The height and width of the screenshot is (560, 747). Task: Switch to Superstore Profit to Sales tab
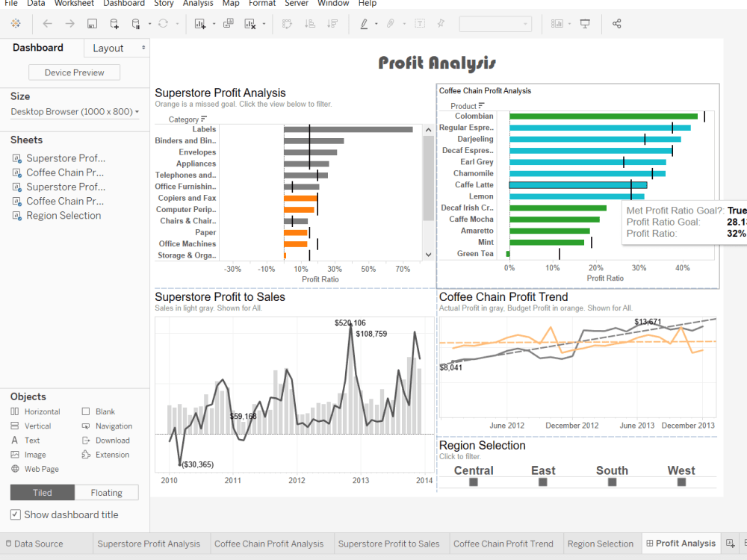[x=388, y=544]
